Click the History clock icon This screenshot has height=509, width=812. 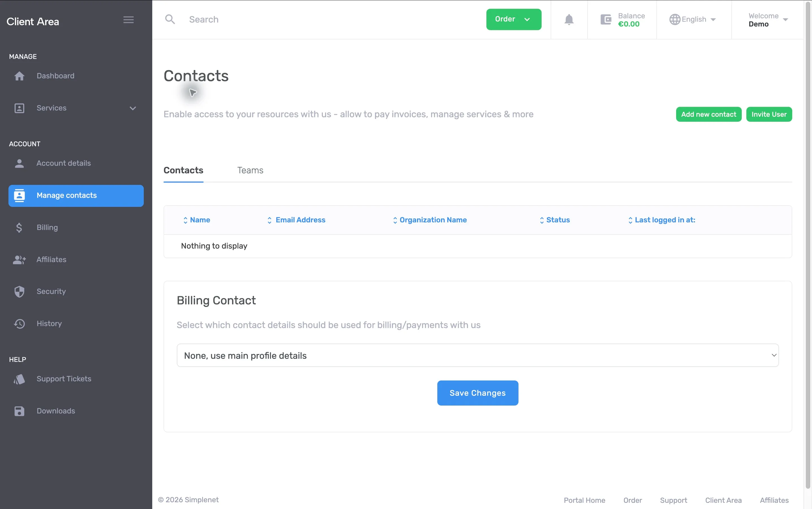click(x=19, y=324)
